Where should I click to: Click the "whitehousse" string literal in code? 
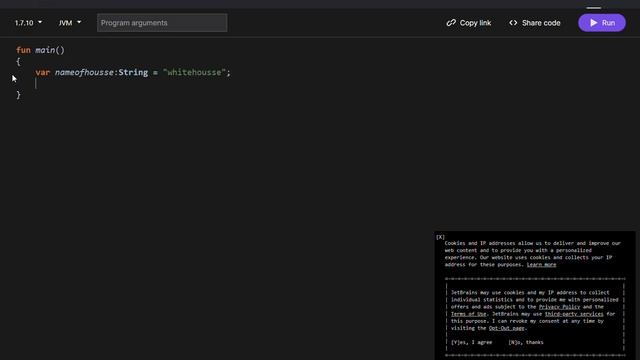[194, 72]
